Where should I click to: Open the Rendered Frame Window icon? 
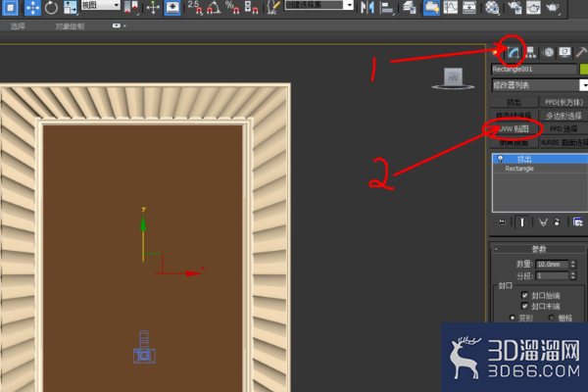click(x=533, y=7)
